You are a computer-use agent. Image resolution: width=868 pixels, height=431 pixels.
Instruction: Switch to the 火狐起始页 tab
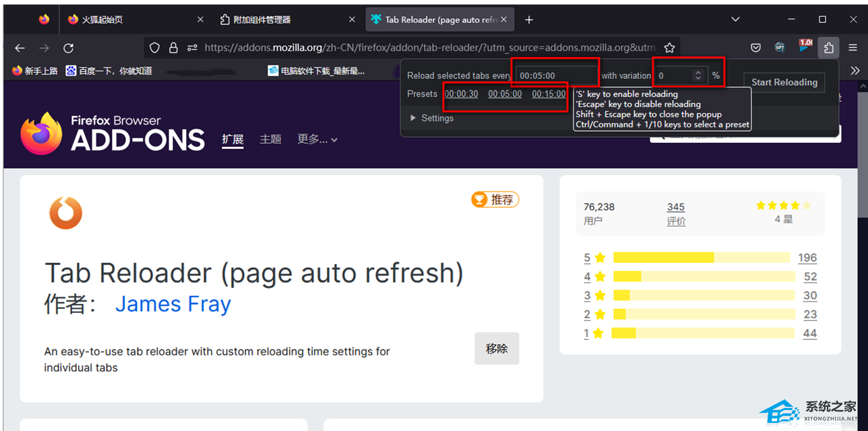click(x=135, y=20)
